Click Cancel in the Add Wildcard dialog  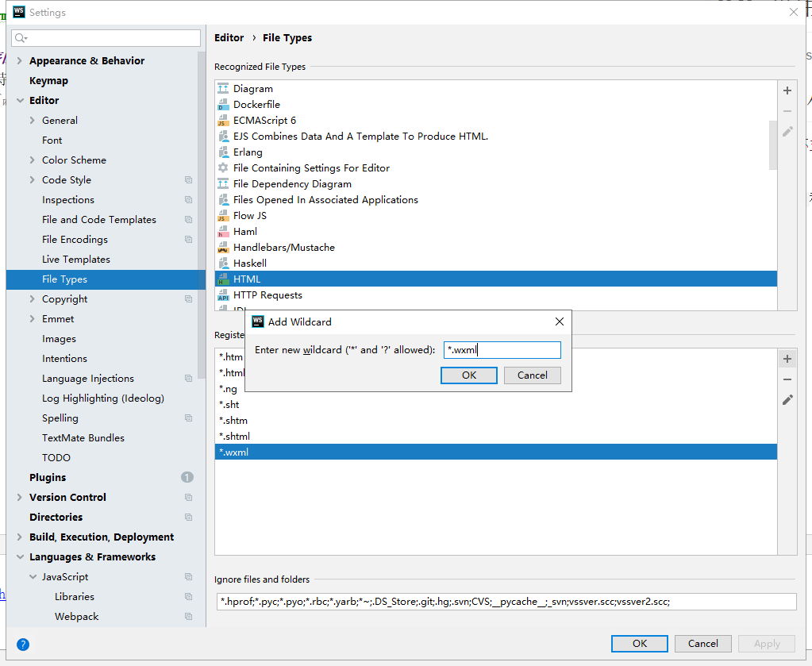point(532,375)
